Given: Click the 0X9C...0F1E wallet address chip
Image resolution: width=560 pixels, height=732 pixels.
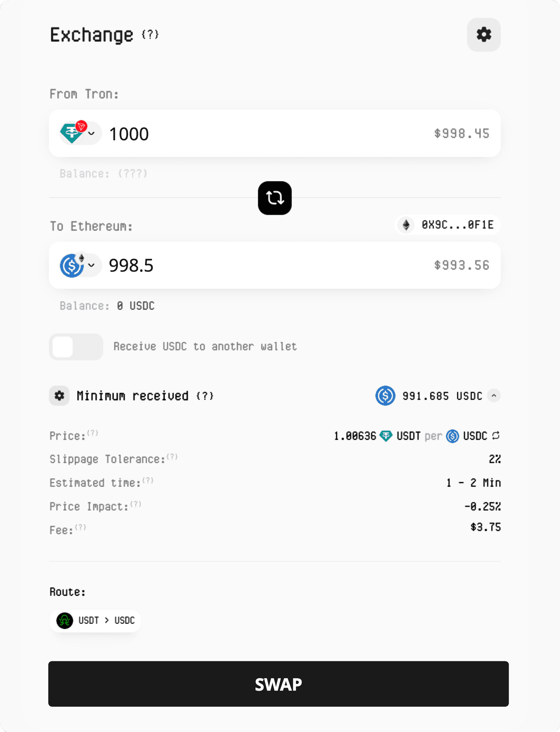Looking at the screenshot, I should coord(447,225).
